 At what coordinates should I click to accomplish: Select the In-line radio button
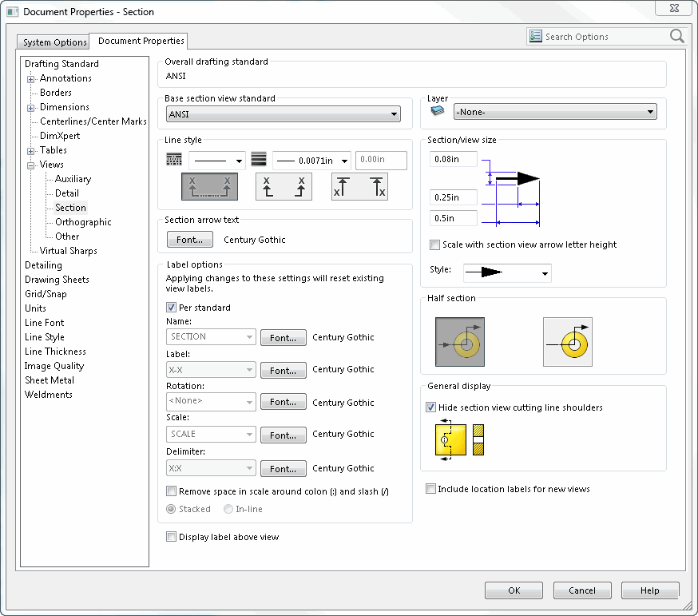point(228,509)
